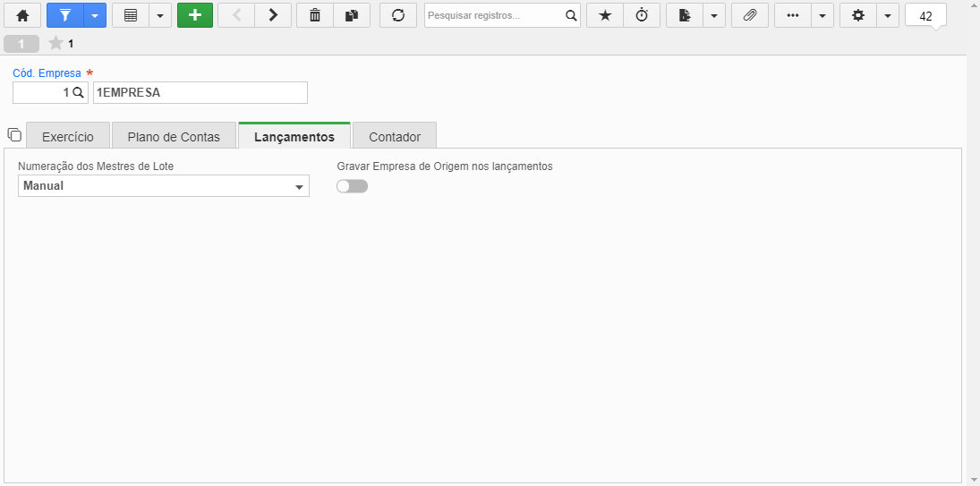Screen dimensions: 980x486
Task: Toggle Gravar Empresa de Origem switch
Action: click(x=352, y=186)
